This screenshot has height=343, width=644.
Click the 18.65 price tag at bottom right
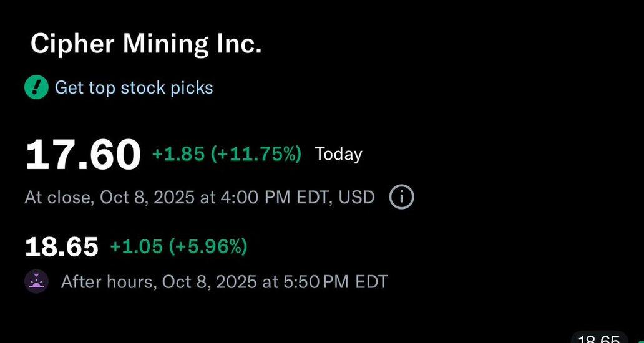(598, 339)
